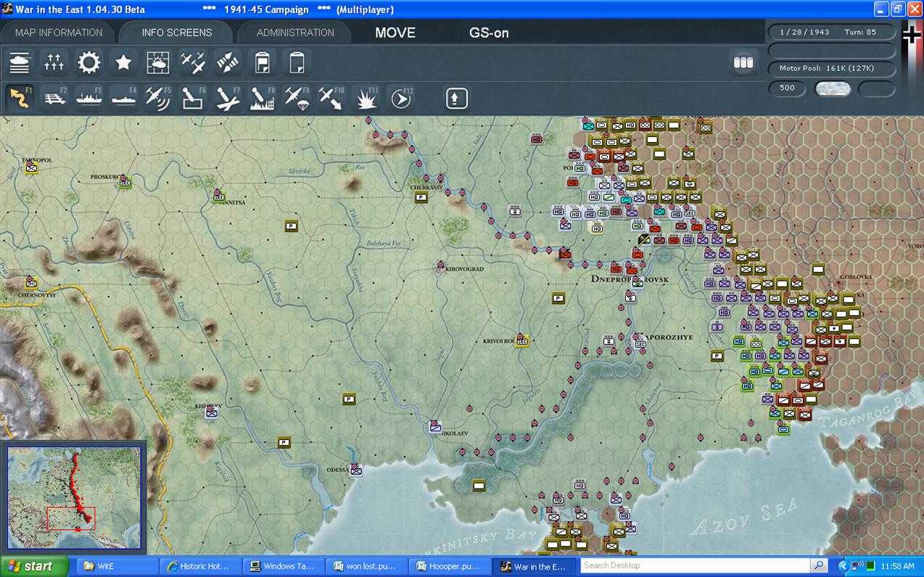924x577 pixels.
Task: Click the Cherkassy city label
Action: 426,187
